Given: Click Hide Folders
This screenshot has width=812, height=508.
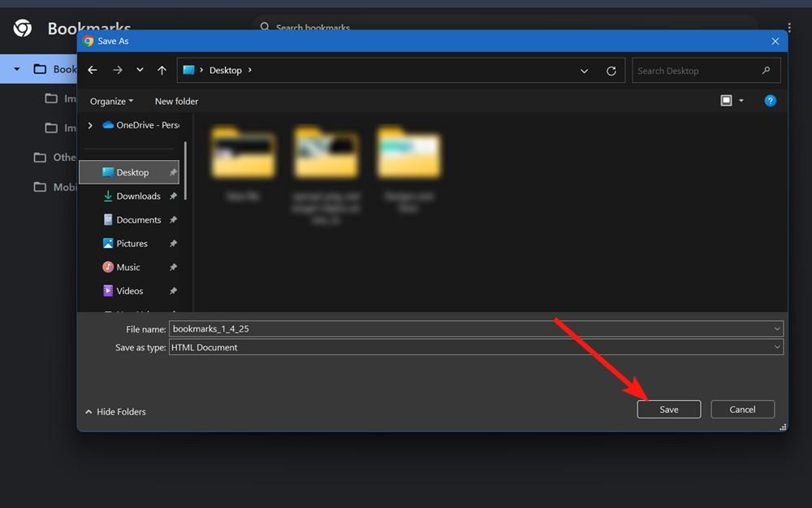Looking at the screenshot, I should tap(115, 411).
